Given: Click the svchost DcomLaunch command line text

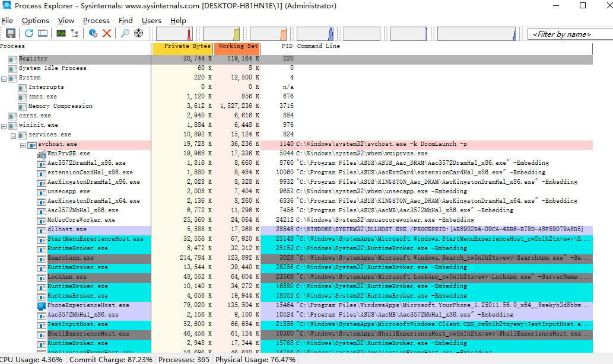Looking at the screenshot, I should 382,144.
